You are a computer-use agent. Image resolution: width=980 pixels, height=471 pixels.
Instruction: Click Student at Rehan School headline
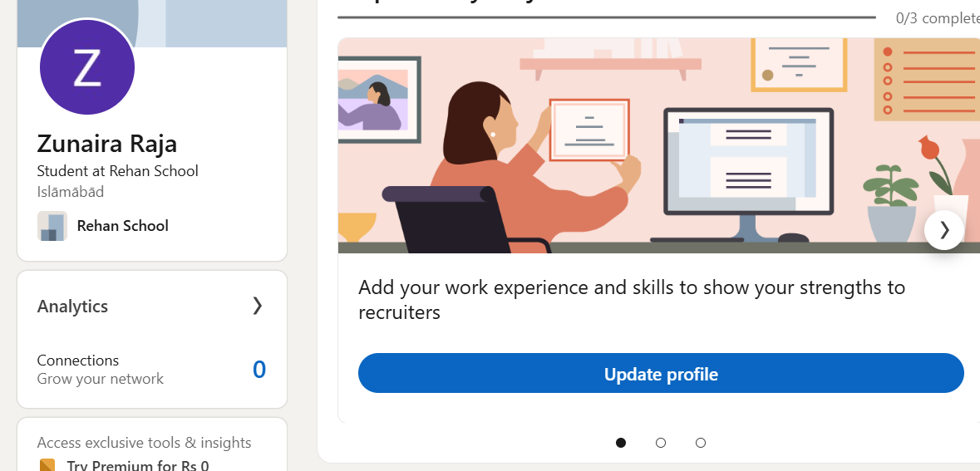point(117,170)
